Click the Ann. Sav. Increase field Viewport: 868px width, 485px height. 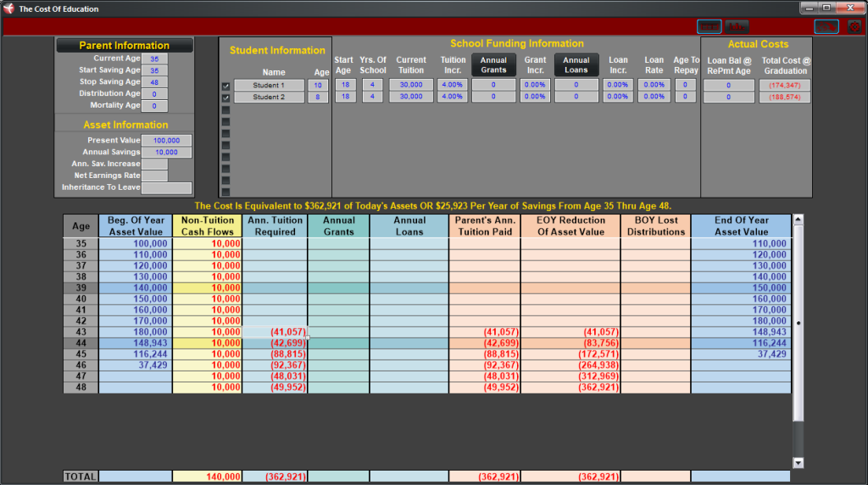(x=154, y=164)
